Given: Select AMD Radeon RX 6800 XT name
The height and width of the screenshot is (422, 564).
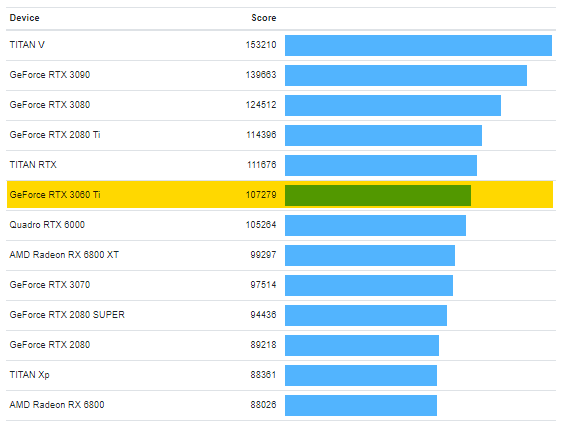Looking at the screenshot, I should click(64, 255).
